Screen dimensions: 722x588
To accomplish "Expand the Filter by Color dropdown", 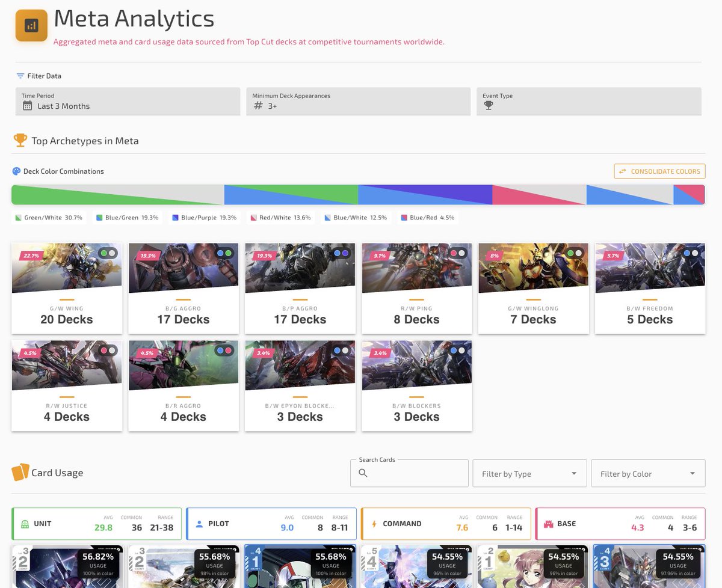I will [x=648, y=473].
